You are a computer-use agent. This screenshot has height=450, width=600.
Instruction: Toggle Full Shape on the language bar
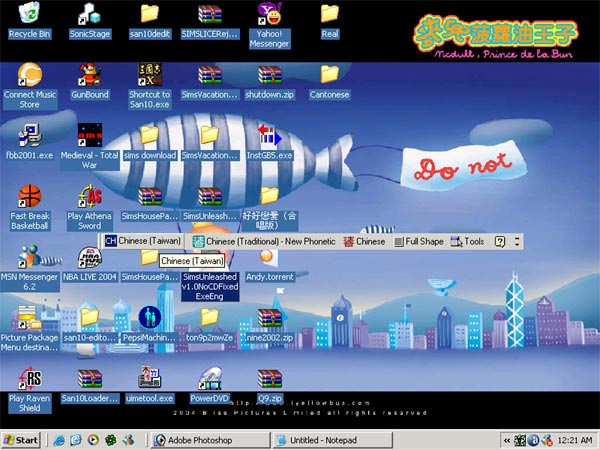419,241
